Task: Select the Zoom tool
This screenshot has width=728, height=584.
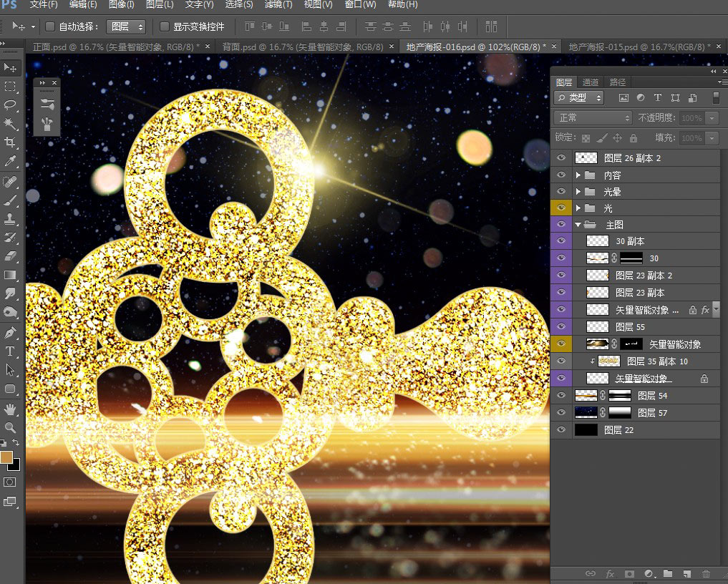Action: [x=10, y=427]
